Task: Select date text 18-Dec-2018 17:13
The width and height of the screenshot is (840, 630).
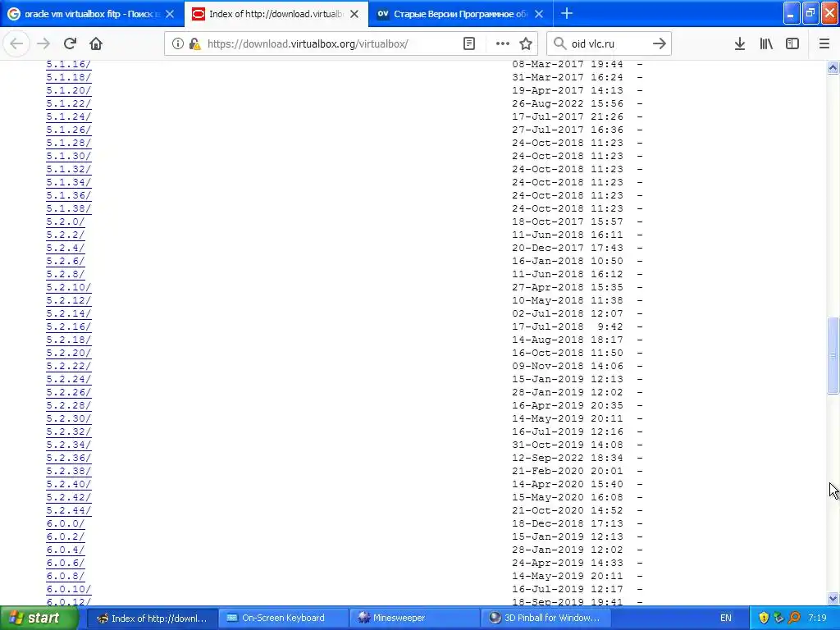Action: click(x=568, y=523)
